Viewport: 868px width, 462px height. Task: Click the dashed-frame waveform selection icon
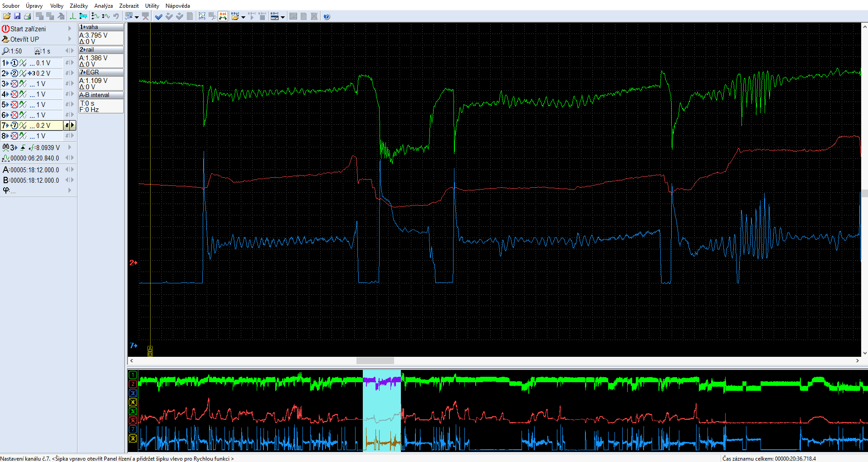pos(202,16)
